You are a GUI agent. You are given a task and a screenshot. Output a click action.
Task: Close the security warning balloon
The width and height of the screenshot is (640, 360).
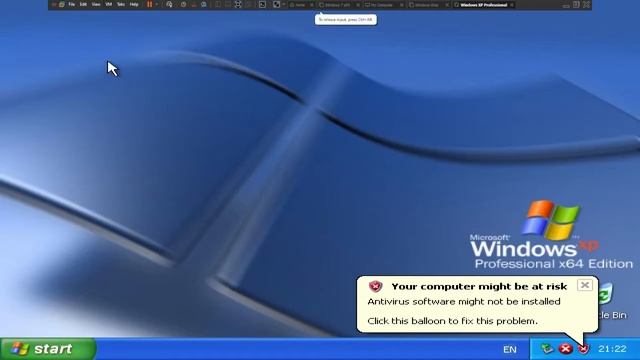point(584,285)
